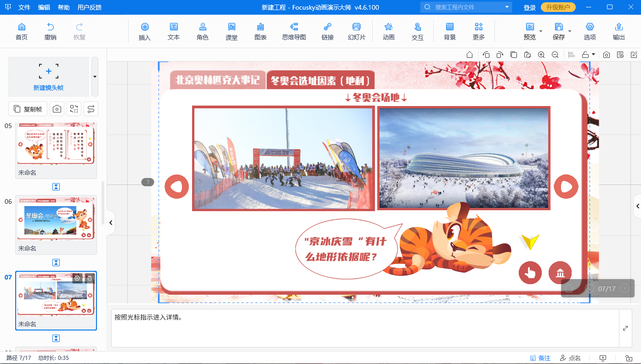This screenshot has width=641, height=364.
Task: Click next frame arrow in 07/17 navigator
Action: click(x=624, y=289)
